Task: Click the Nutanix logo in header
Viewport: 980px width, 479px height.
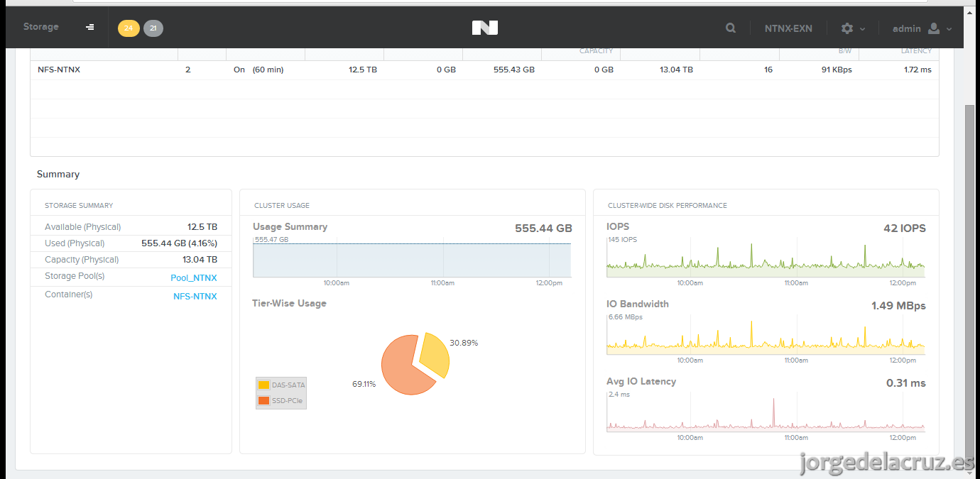Action: pyautogui.click(x=485, y=28)
